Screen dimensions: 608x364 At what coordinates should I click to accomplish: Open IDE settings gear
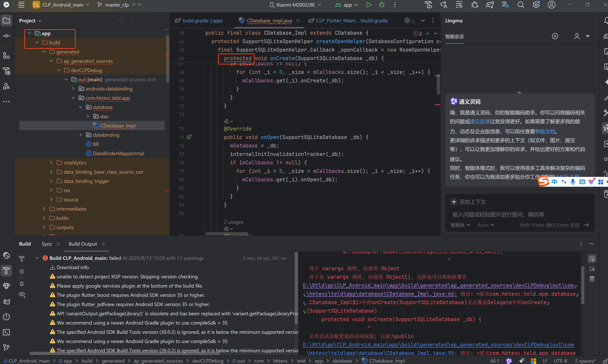[x=536, y=5]
